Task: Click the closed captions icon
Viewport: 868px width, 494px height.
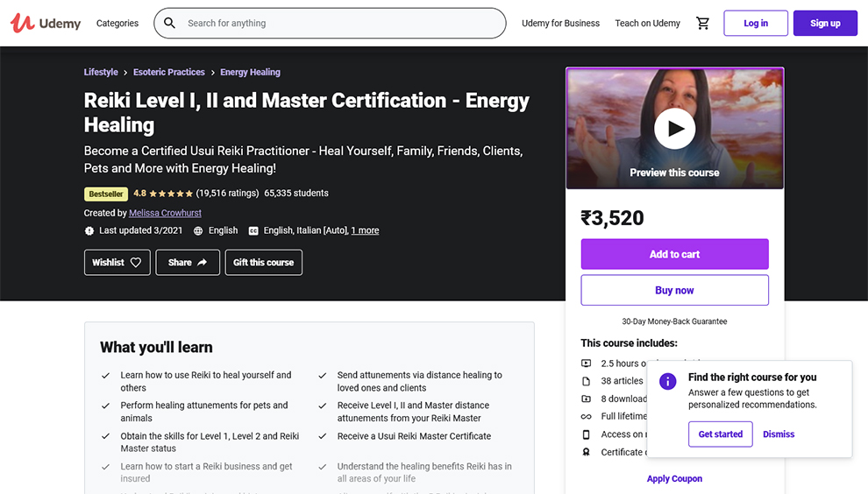Action: [253, 231]
